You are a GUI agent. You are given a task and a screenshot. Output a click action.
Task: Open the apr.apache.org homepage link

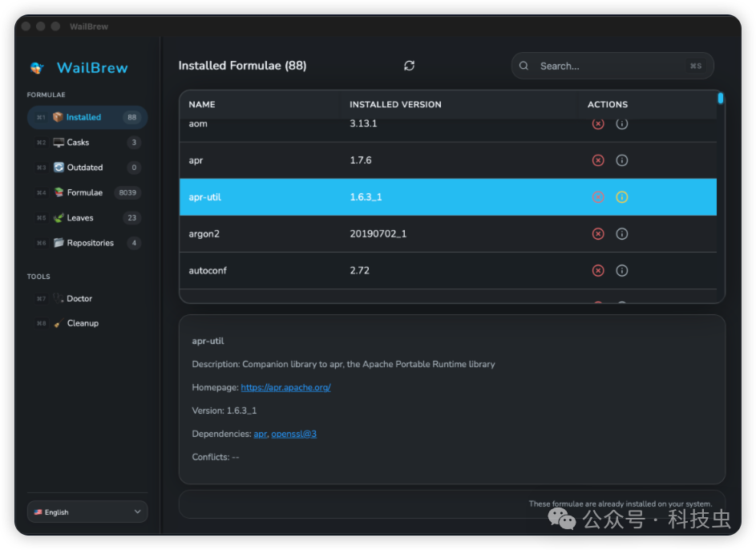[285, 387]
